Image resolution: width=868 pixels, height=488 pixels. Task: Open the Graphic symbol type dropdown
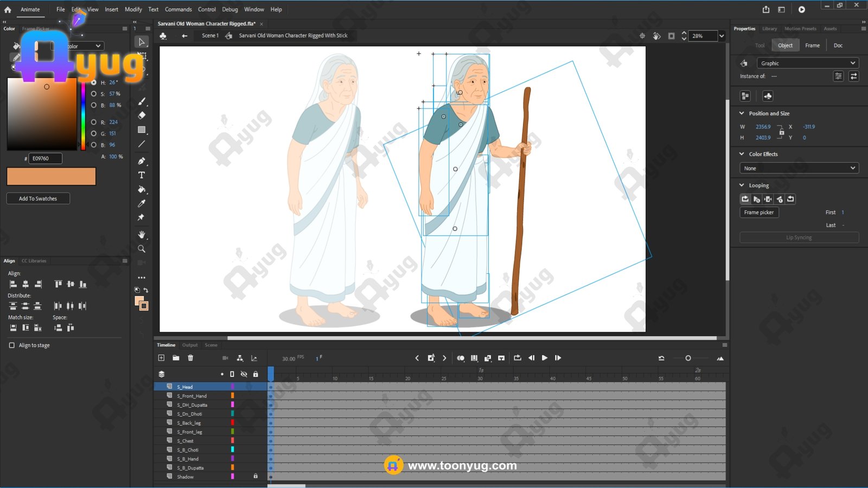click(807, 63)
